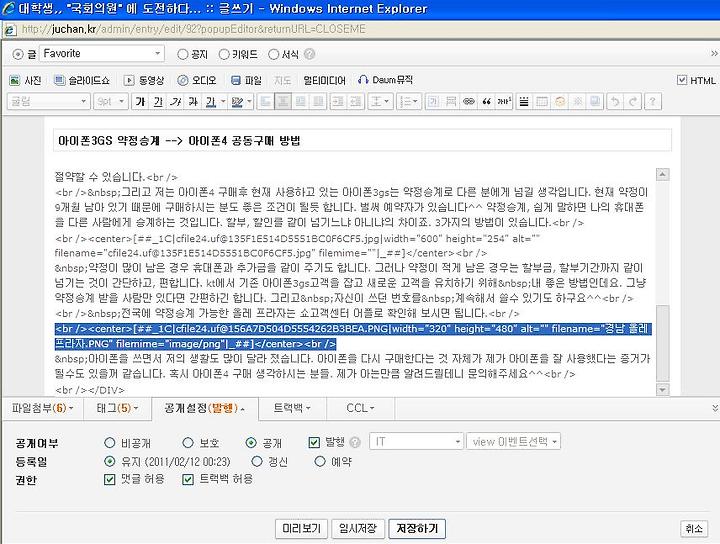
Task: Decrease indent
Action: (355, 101)
